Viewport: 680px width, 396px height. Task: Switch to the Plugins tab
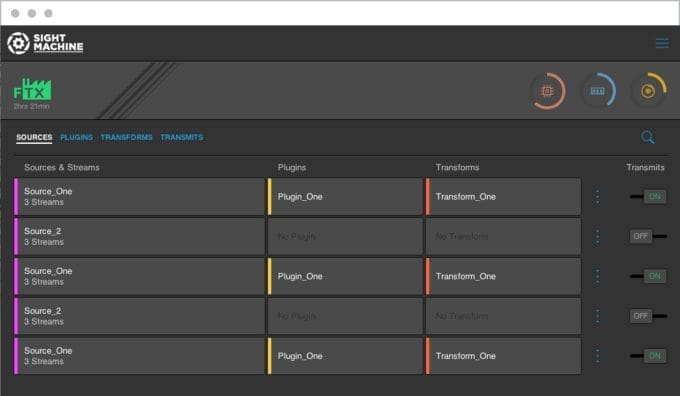click(76, 137)
